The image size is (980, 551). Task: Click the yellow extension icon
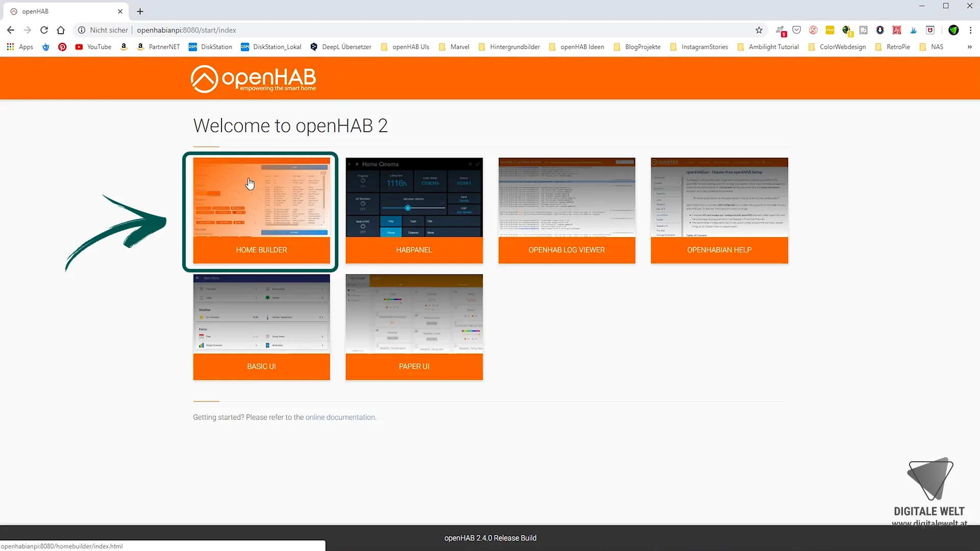click(x=830, y=30)
